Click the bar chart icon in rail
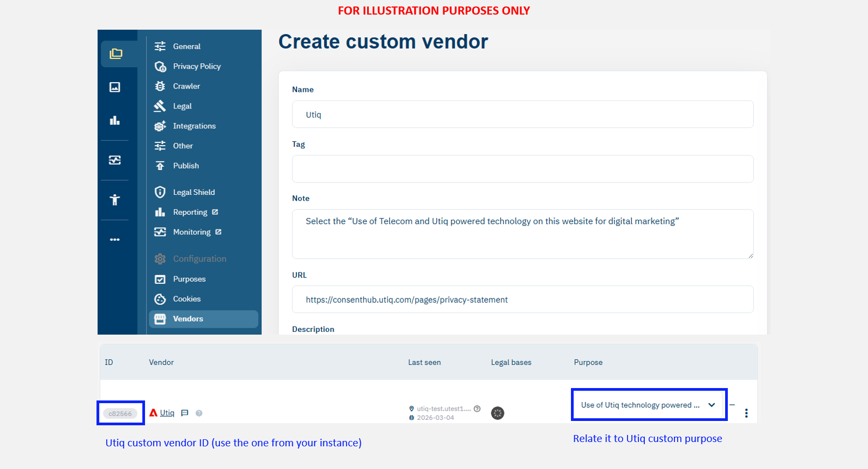The image size is (868, 469). 115,120
